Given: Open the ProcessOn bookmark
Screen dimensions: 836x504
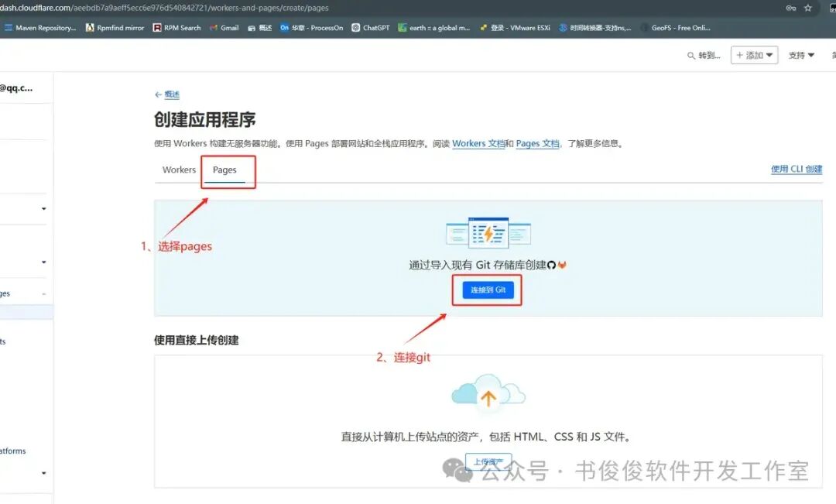Looking at the screenshot, I should tap(311, 28).
